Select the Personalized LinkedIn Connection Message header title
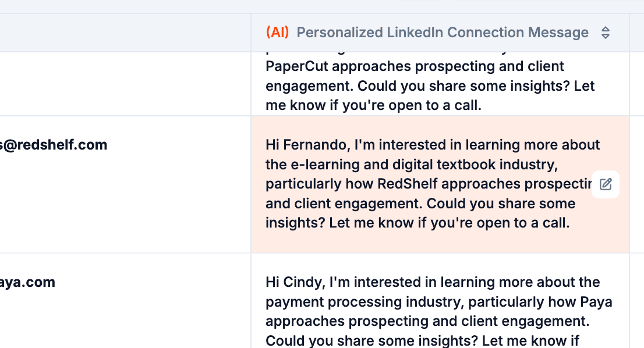This screenshot has height=348, width=644. tap(443, 33)
